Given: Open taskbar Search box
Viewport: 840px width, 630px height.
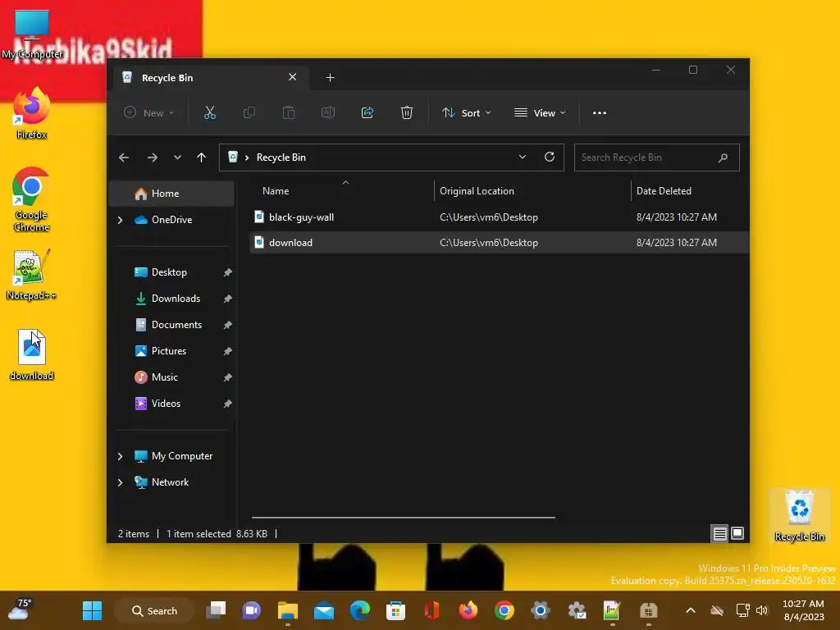Looking at the screenshot, I should [155, 610].
